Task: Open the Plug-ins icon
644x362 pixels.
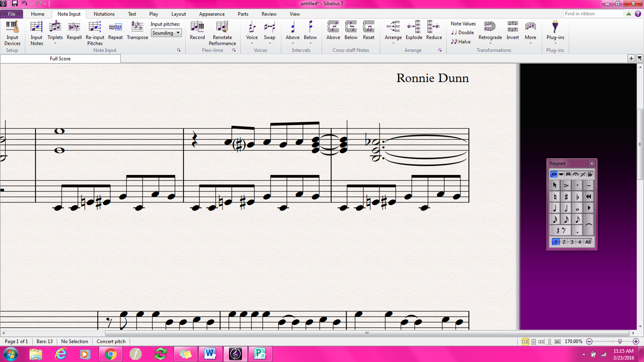Action: 555,32
